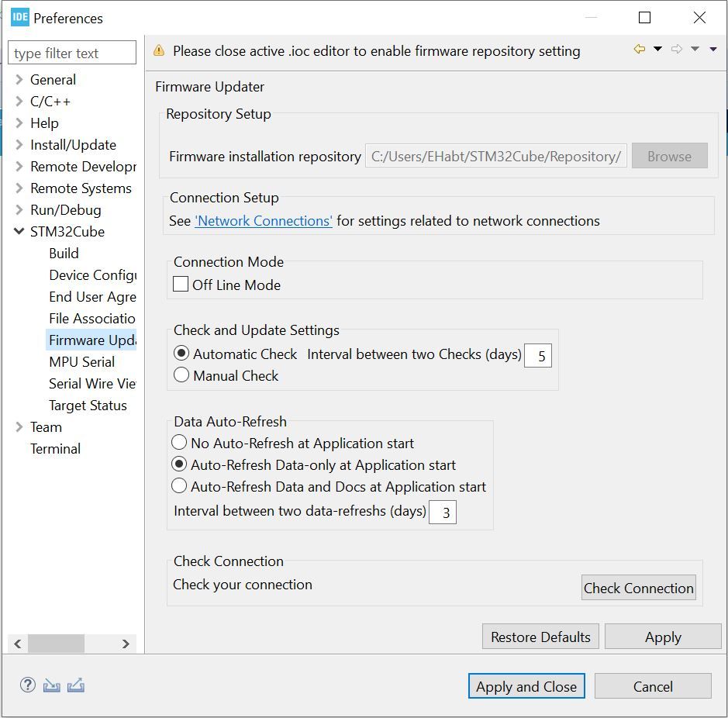The width and height of the screenshot is (728, 718).
Task: Click the tree scrollbar left arrow
Action: click(18, 644)
